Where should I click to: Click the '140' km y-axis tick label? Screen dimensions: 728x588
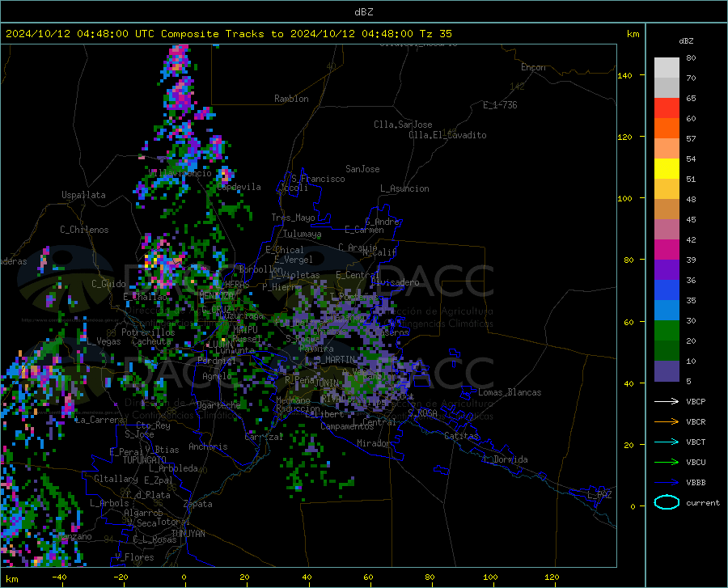(x=624, y=75)
